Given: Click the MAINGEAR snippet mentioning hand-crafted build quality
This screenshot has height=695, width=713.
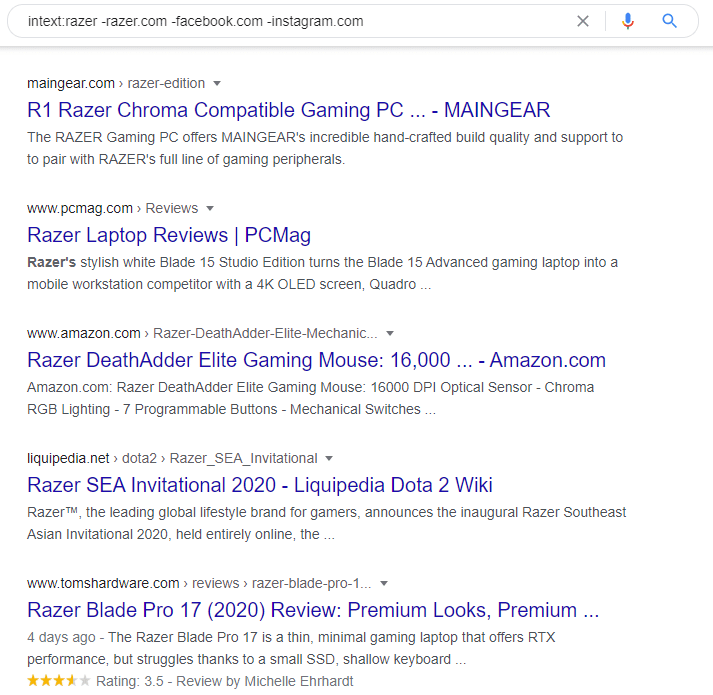Looking at the screenshot, I should tap(325, 148).
